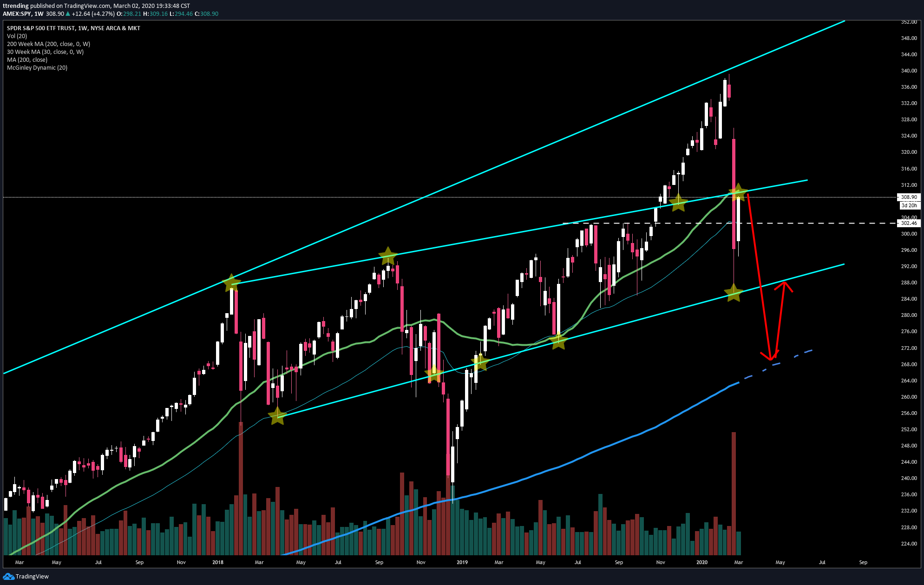This screenshot has width=924, height=585.
Task: Click the Vol (20) indicator legend
Action: click(x=17, y=36)
